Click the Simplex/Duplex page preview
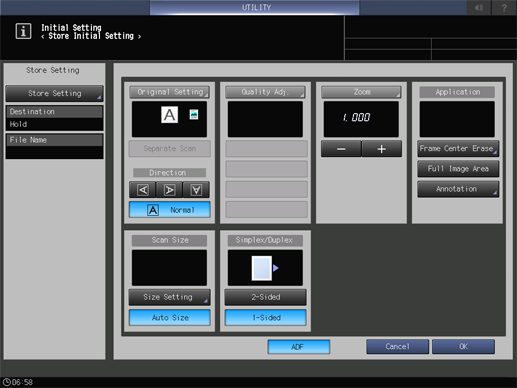This screenshot has height=388, width=517. coord(265,268)
